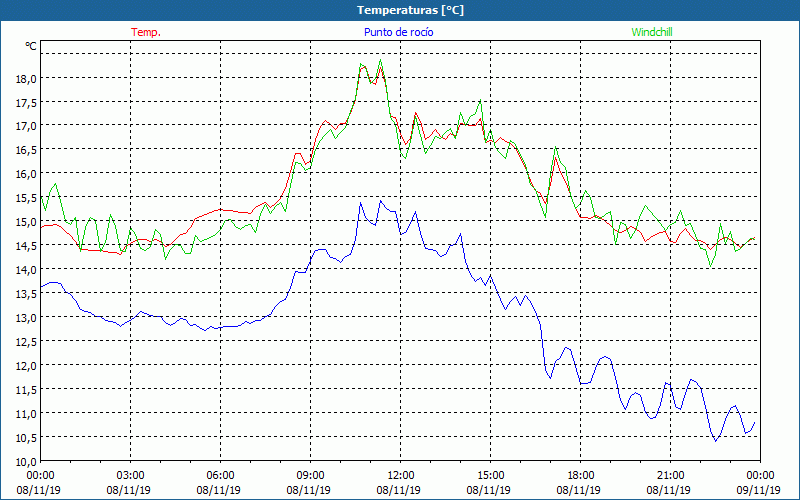Click the 18,0 y-axis value
800x500 pixels.
(x=27, y=79)
